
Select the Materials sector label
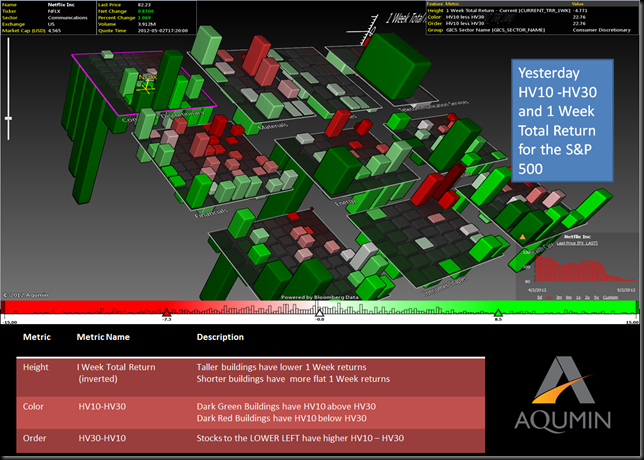point(273,125)
